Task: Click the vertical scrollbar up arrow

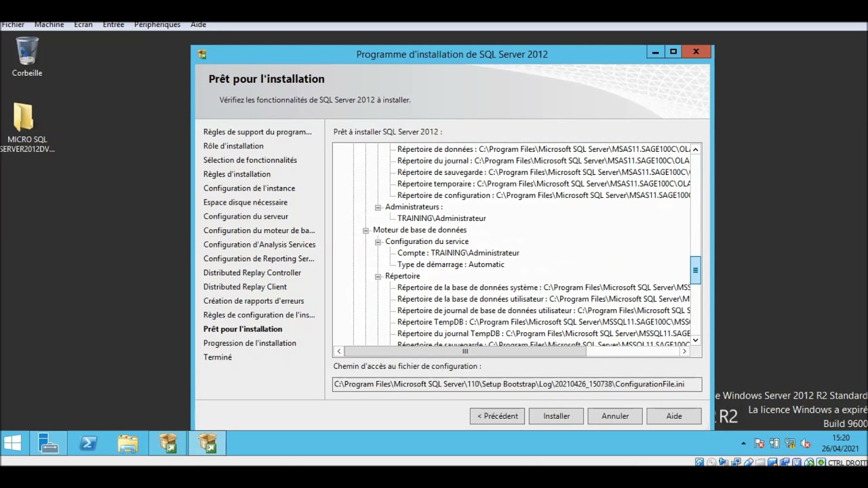Action: pos(695,149)
